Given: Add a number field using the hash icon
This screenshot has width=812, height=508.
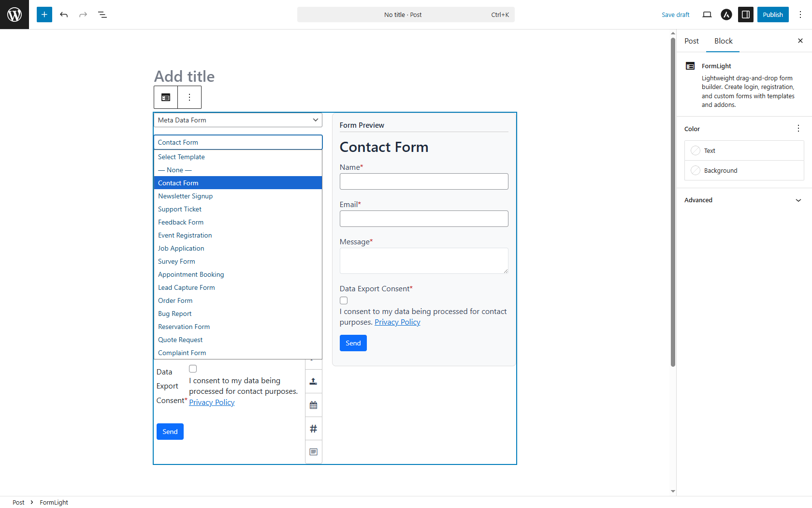Looking at the screenshot, I should click(313, 428).
